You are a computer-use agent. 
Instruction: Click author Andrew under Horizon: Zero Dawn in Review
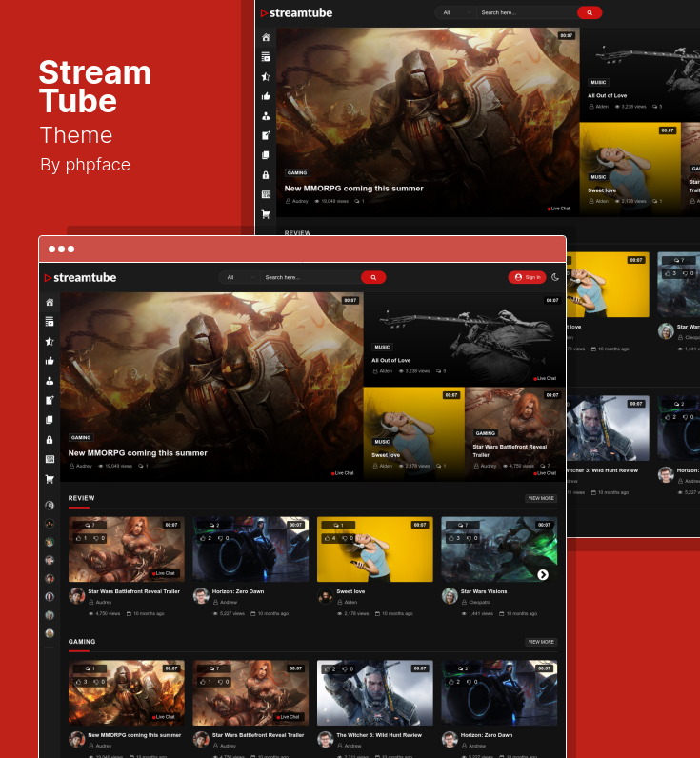pos(229,603)
